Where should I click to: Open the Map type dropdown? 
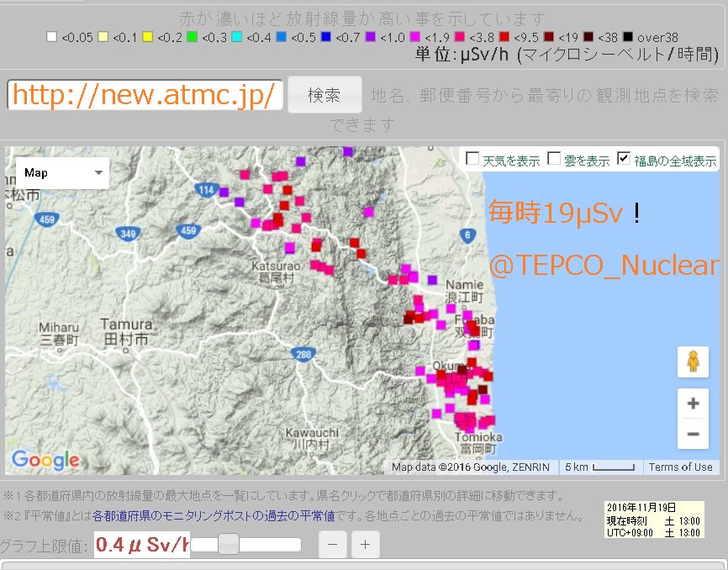point(62,172)
